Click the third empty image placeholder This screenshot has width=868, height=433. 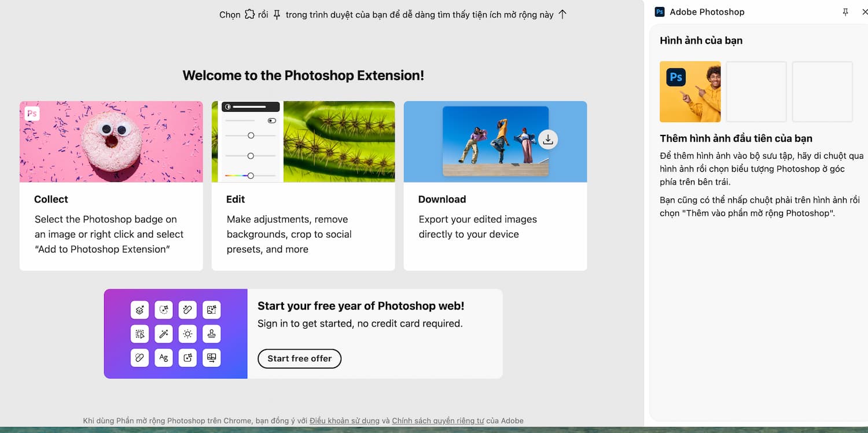click(x=822, y=91)
